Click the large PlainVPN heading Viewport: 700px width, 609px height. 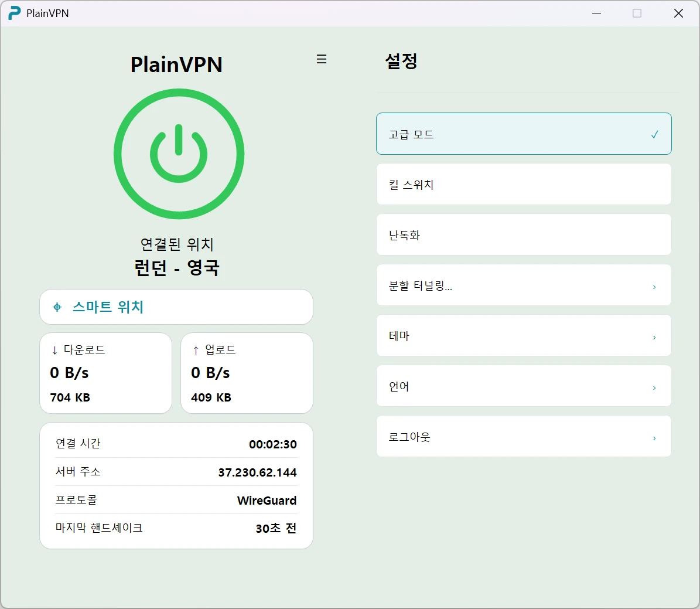pos(176,64)
